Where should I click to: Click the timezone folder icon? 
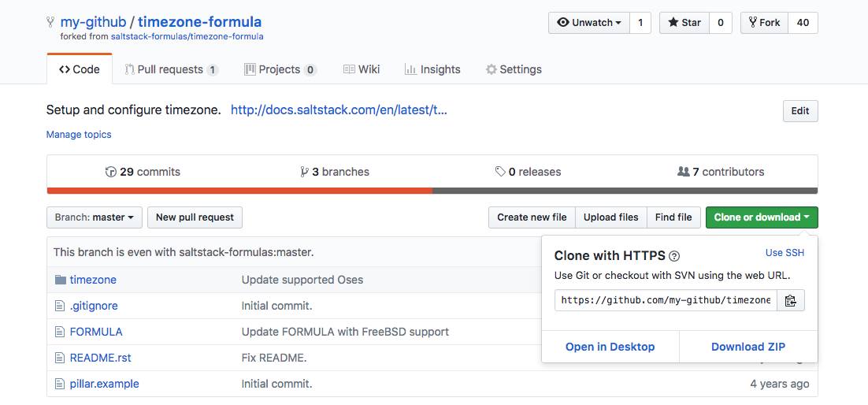pos(60,280)
